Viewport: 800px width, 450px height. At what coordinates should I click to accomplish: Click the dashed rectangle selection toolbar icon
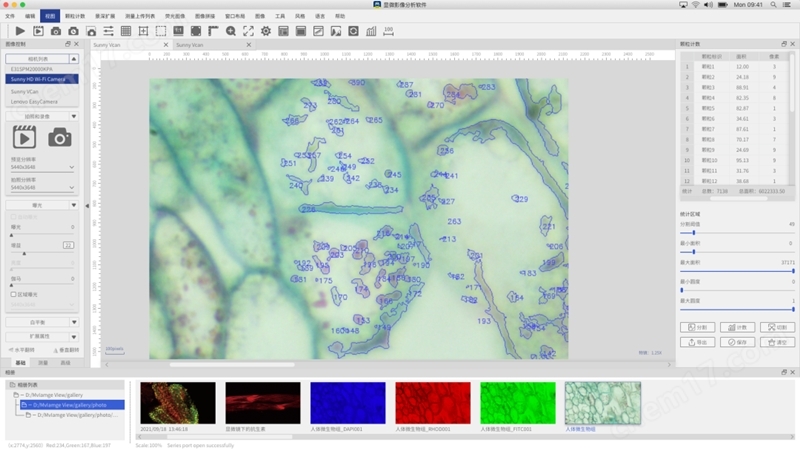click(161, 31)
